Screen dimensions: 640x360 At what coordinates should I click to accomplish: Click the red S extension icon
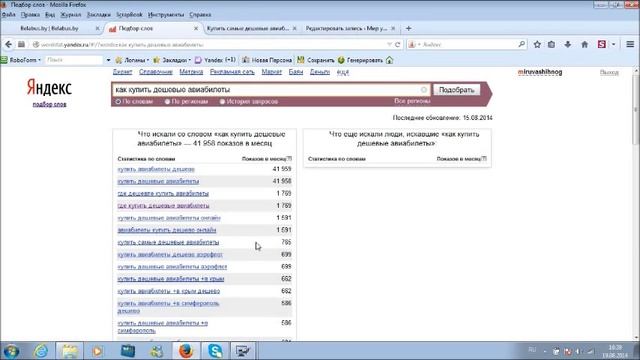(x=602, y=44)
